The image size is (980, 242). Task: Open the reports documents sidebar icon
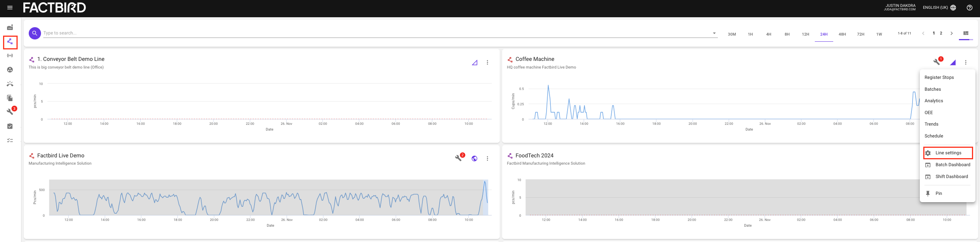tap(10, 98)
